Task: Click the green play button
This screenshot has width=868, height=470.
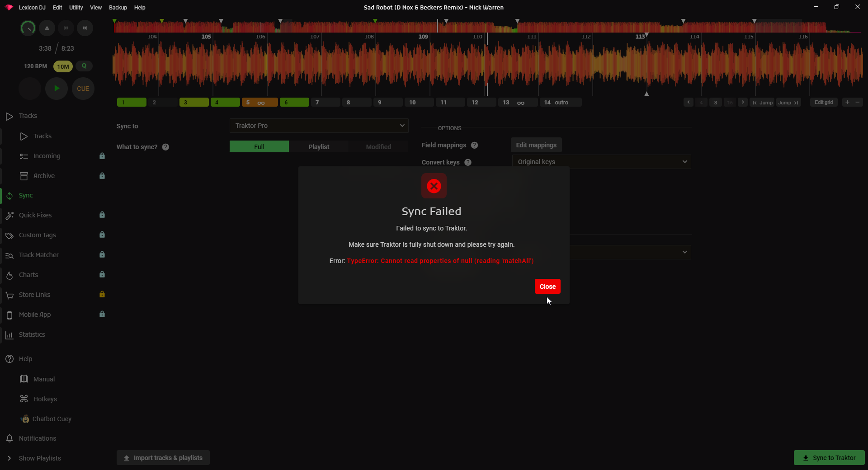Action: tap(57, 89)
